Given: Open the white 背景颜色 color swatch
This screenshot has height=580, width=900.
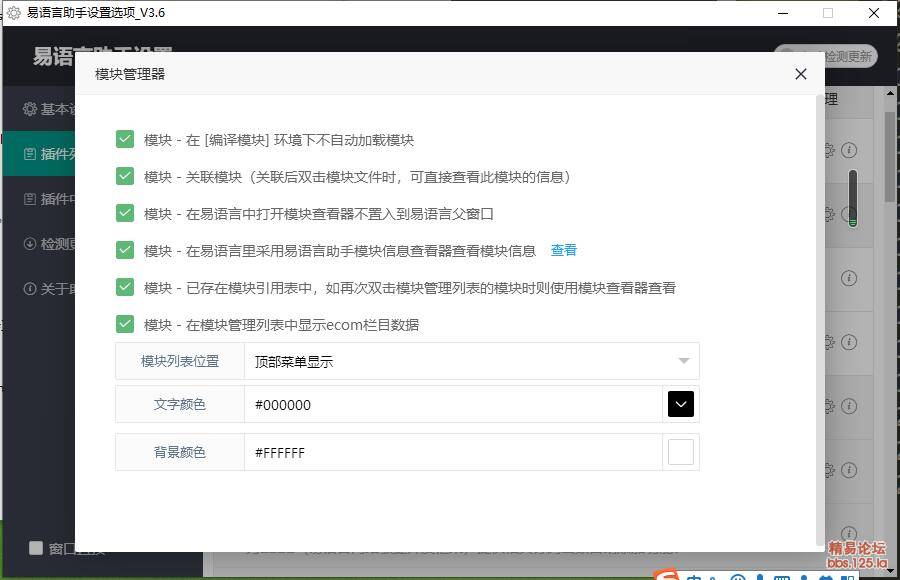Looking at the screenshot, I should (681, 452).
